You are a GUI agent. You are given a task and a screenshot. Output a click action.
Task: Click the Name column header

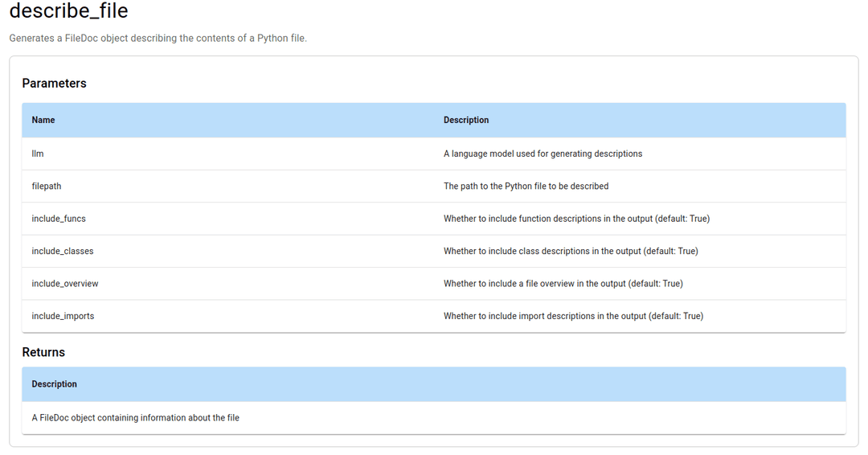click(43, 120)
